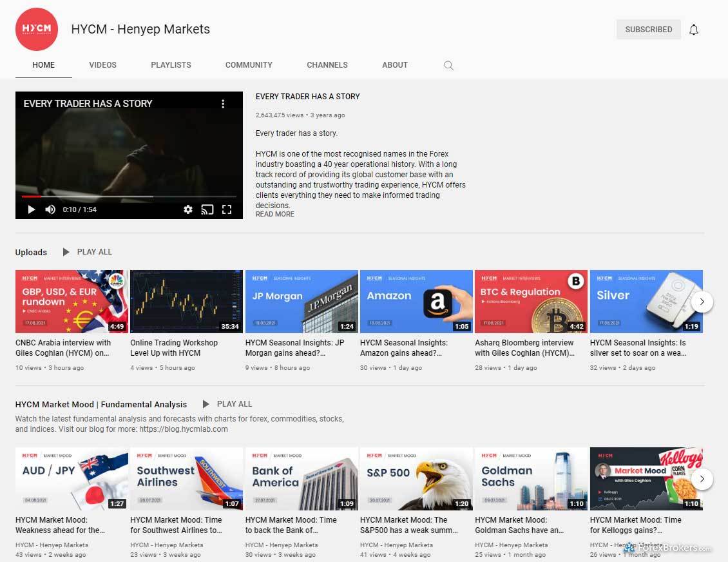Open title Seasonal Insights: JP Morgan gains ahead
The image size is (728, 562).
click(295, 348)
